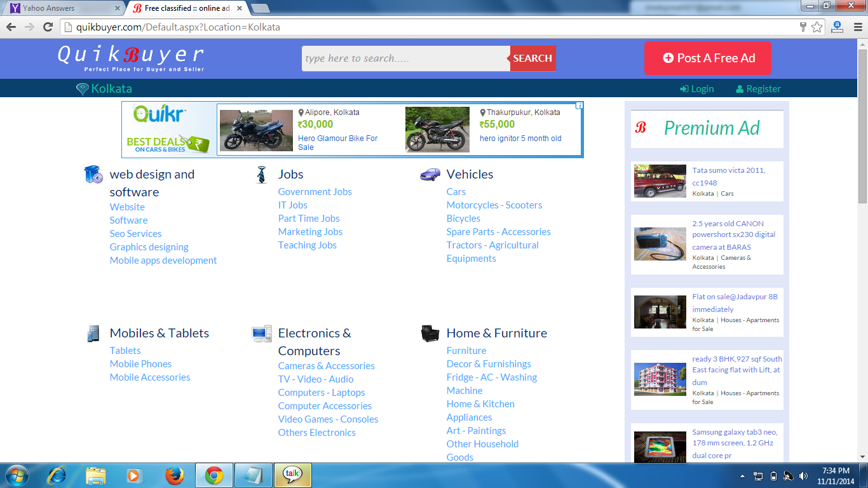Click the SEARCH button
This screenshot has width=868, height=488.
[532, 58]
